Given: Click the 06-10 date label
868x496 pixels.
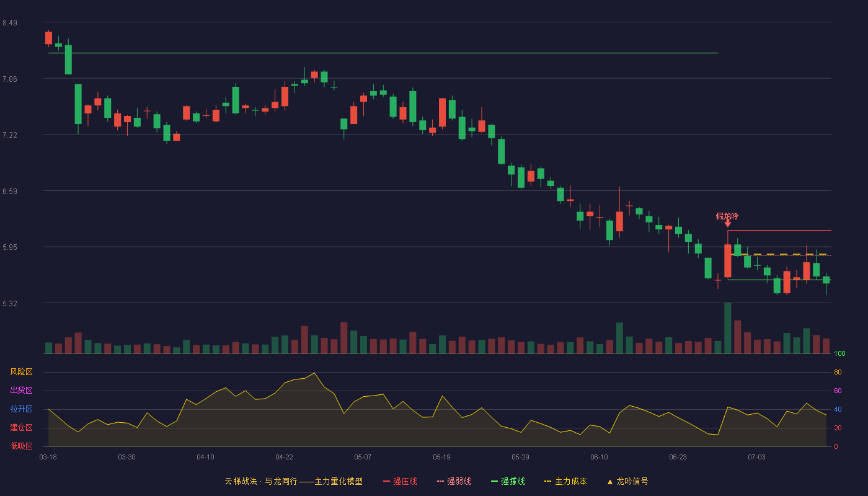Looking at the screenshot, I should pos(599,457).
